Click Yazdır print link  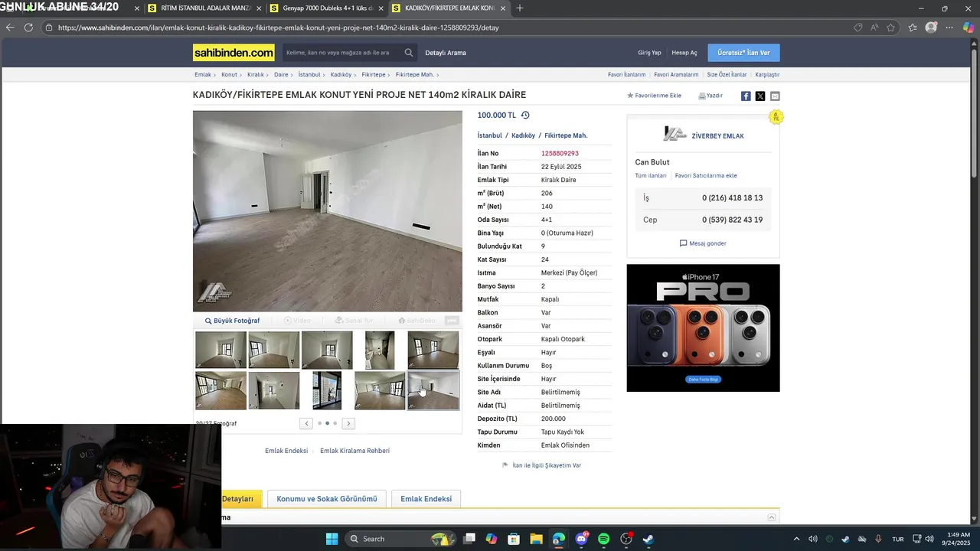(710, 96)
